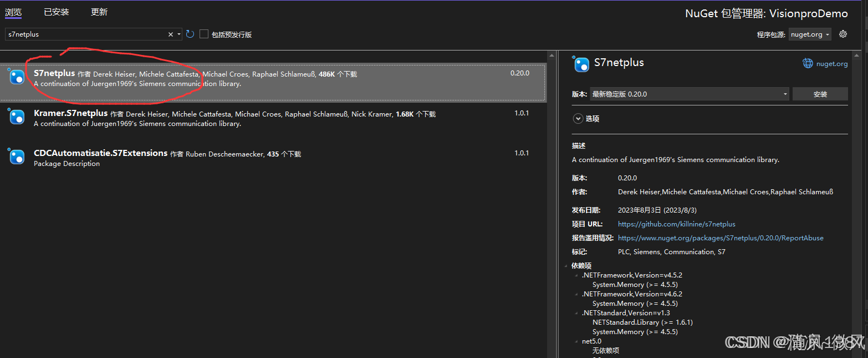Click the 'Package Description' text

point(67,164)
